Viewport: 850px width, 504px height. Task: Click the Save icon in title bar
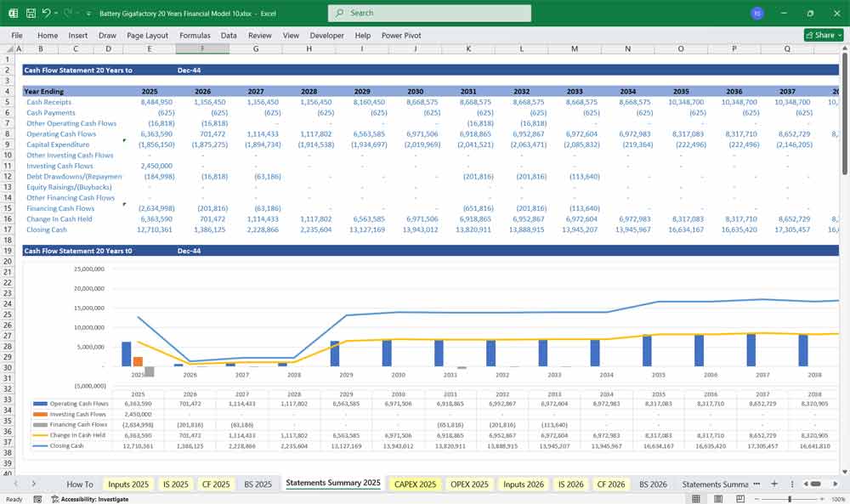[x=31, y=14]
